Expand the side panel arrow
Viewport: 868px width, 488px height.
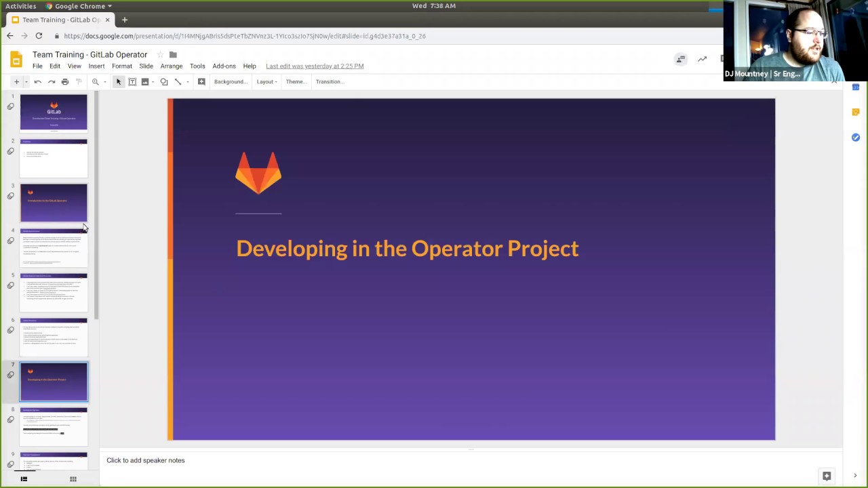(x=855, y=476)
